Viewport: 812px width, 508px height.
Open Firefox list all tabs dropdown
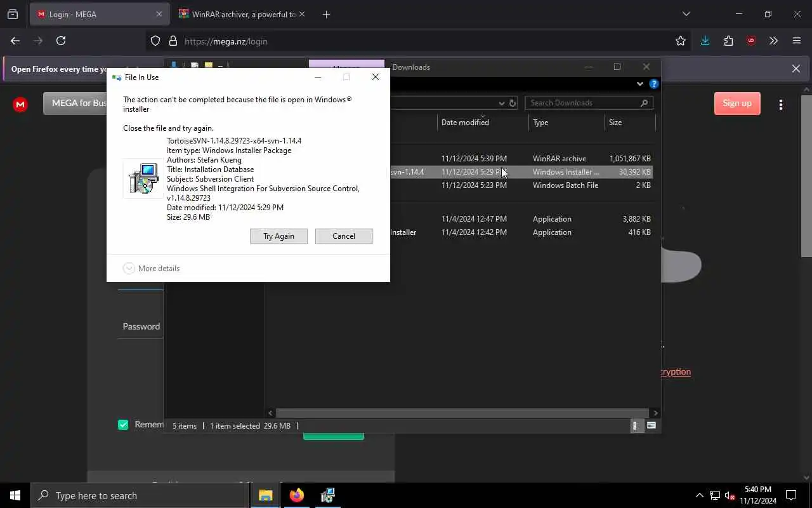click(686, 14)
